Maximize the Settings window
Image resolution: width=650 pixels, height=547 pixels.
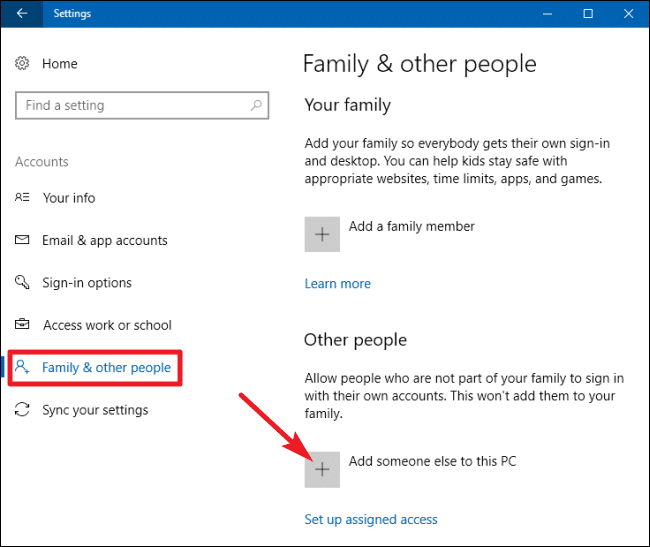587,13
